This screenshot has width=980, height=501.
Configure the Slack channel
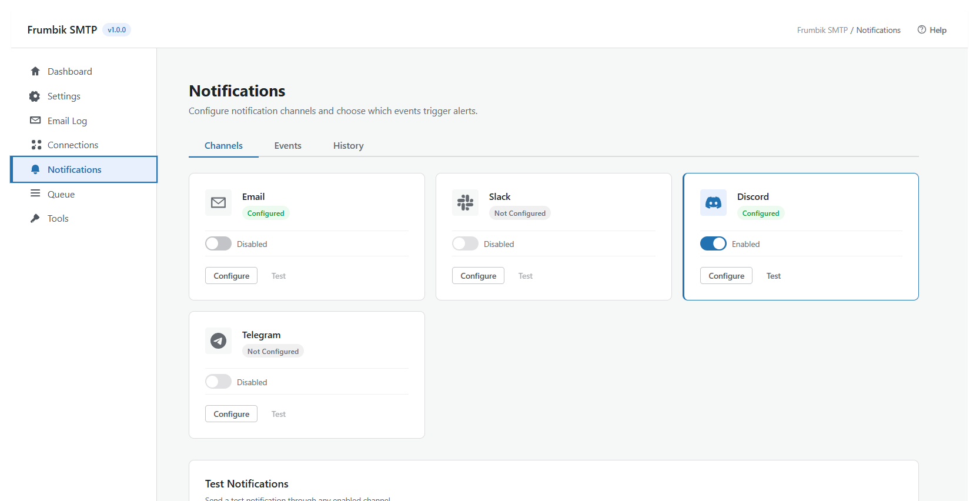click(478, 276)
